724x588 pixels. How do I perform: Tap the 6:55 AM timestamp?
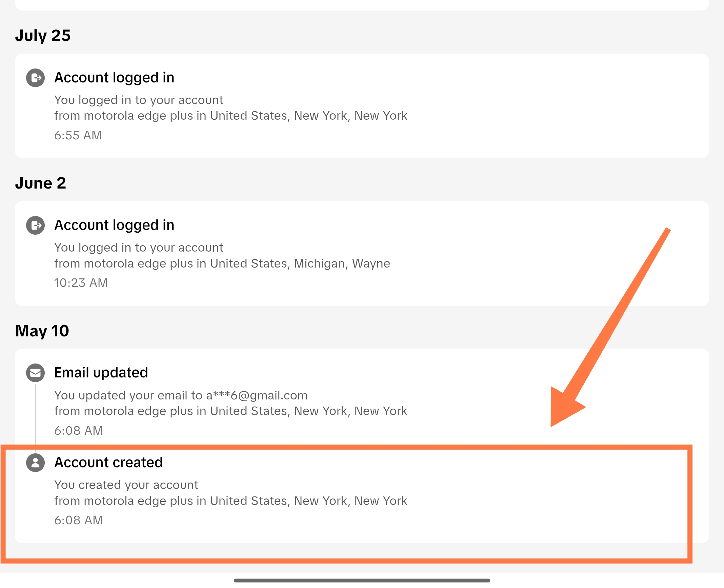coord(78,136)
